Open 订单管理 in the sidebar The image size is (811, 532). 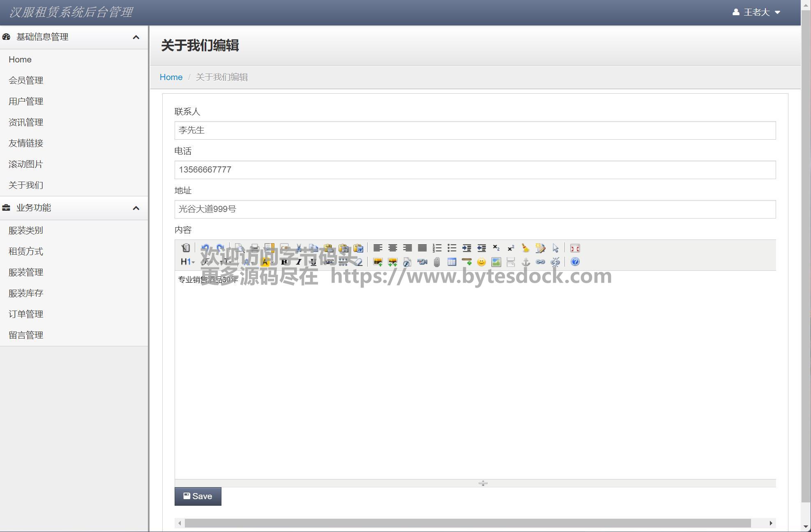pos(26,314)
